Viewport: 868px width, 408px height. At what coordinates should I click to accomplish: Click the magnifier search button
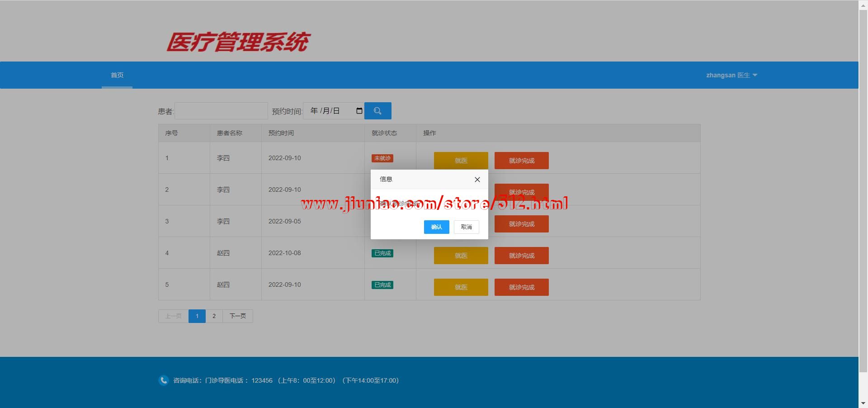click(x=377, y=111)
